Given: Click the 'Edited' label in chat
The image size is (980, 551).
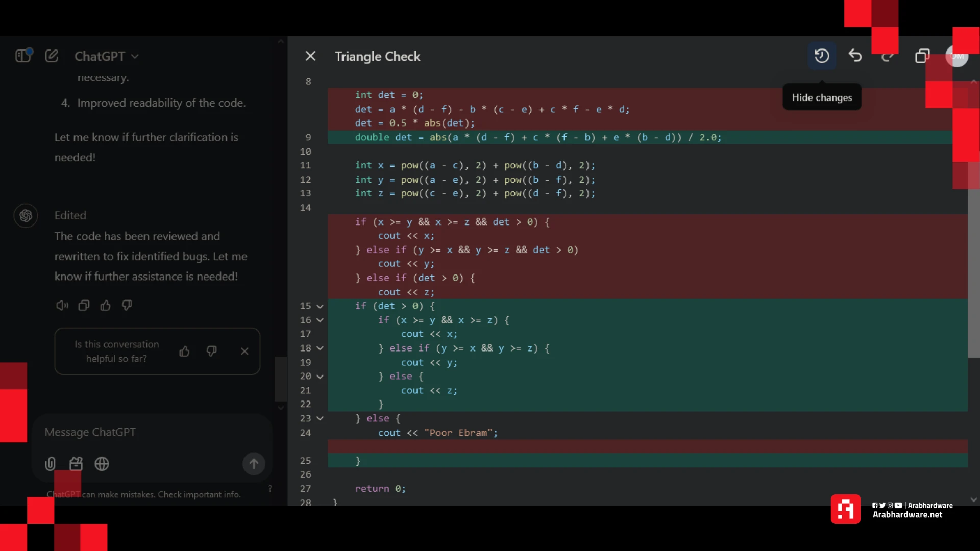Looking at the screenshot, I should pyautogui.click(x=70, y=215).
